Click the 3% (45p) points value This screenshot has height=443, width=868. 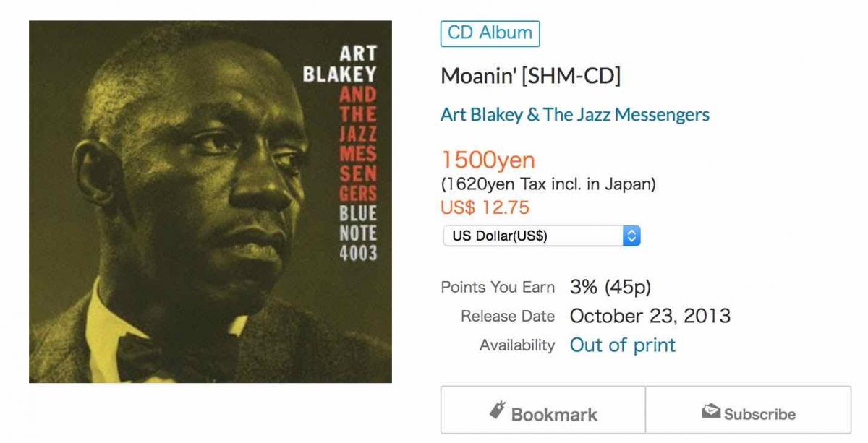point(610,287)
